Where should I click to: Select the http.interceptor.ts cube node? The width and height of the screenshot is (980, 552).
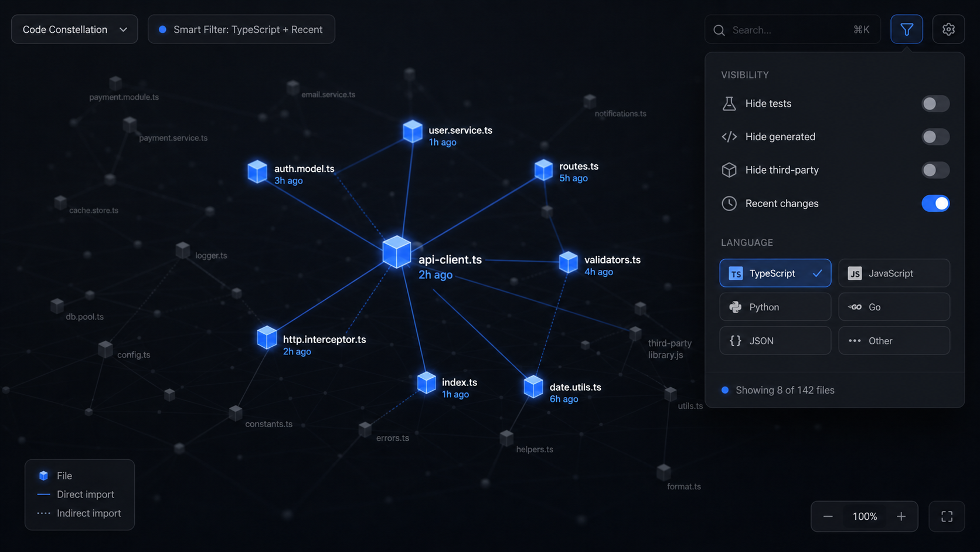[267, 337]
